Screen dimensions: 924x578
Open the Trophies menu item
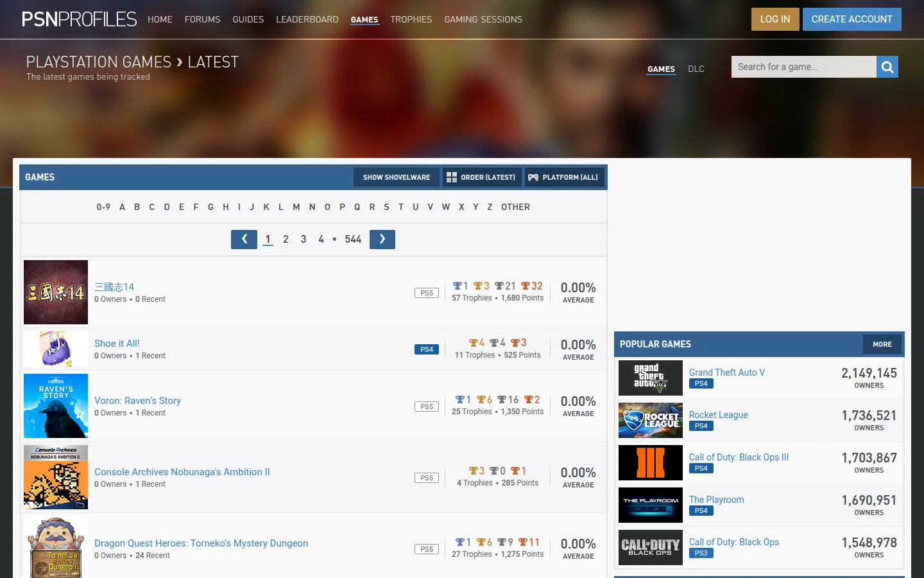411,19
